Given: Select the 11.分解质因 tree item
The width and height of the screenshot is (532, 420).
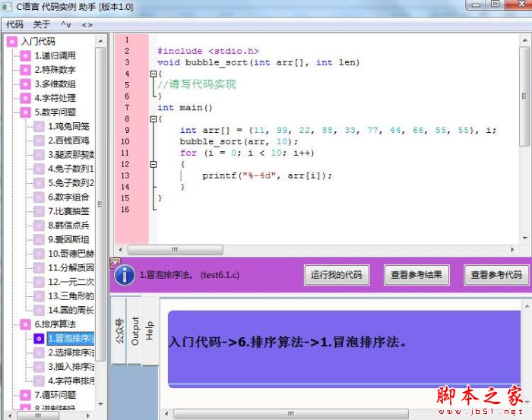Looking at the screenshot, I should point(71,268).
